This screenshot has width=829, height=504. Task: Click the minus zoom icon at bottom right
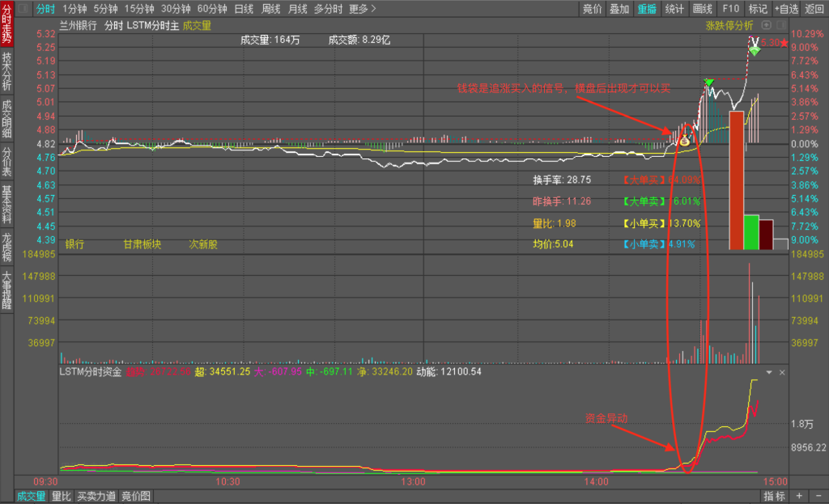point(817,496)
